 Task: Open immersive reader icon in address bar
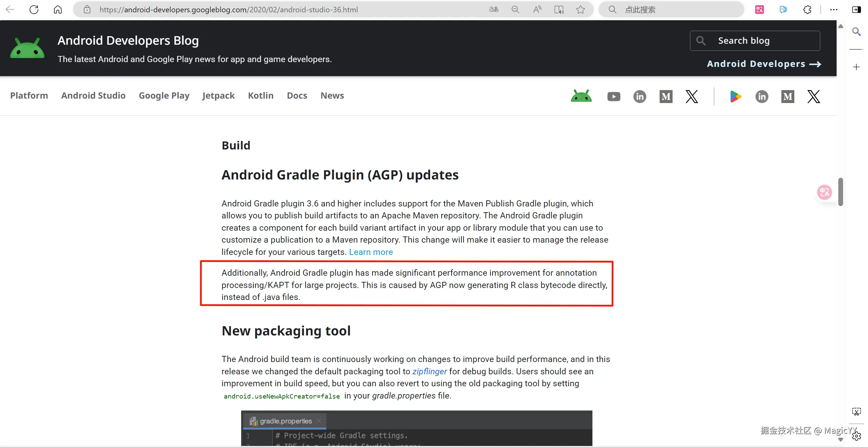point(559,10)
